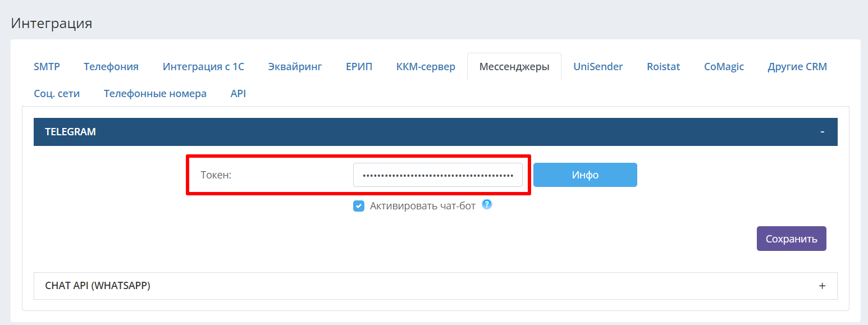Open the SMTP tab
This screenshot has height=325, width=868.
pos(47,66)
